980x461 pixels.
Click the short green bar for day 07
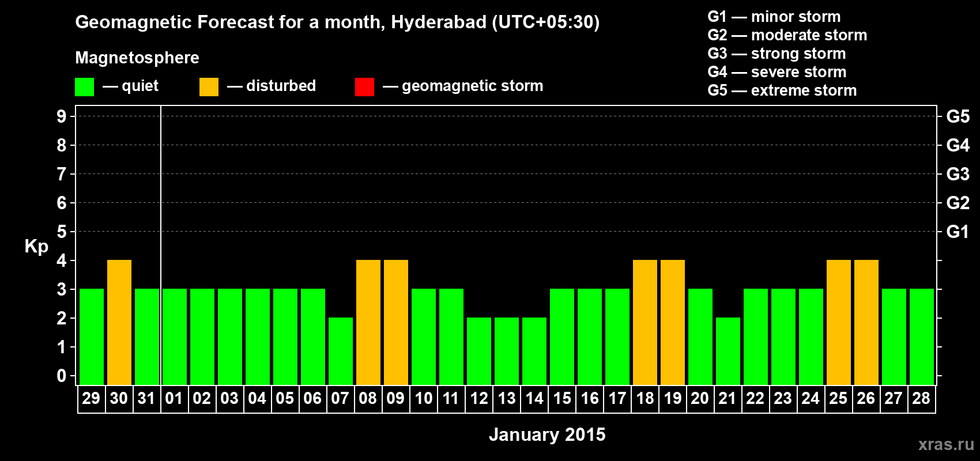coord(341,352)
